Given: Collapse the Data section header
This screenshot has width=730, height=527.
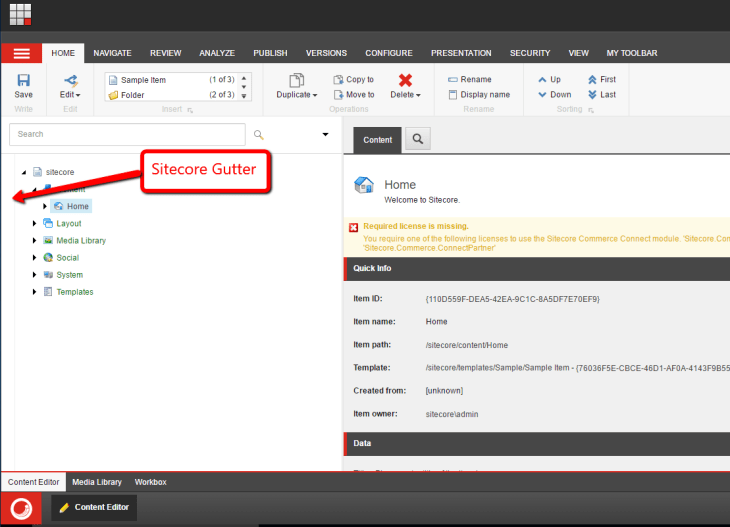Looking at the screenshot, I should tap(537, 444).
